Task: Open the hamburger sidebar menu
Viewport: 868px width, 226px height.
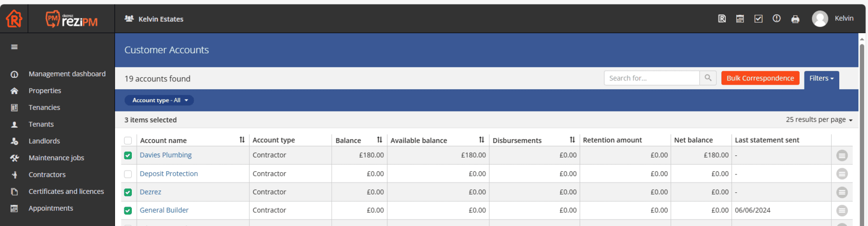Action: 14,47
